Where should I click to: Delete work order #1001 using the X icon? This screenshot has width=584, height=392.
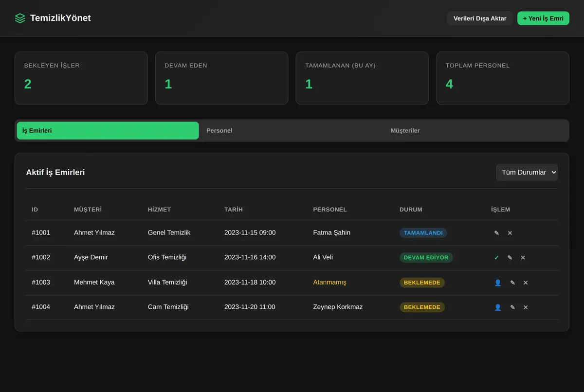(510, 233)
